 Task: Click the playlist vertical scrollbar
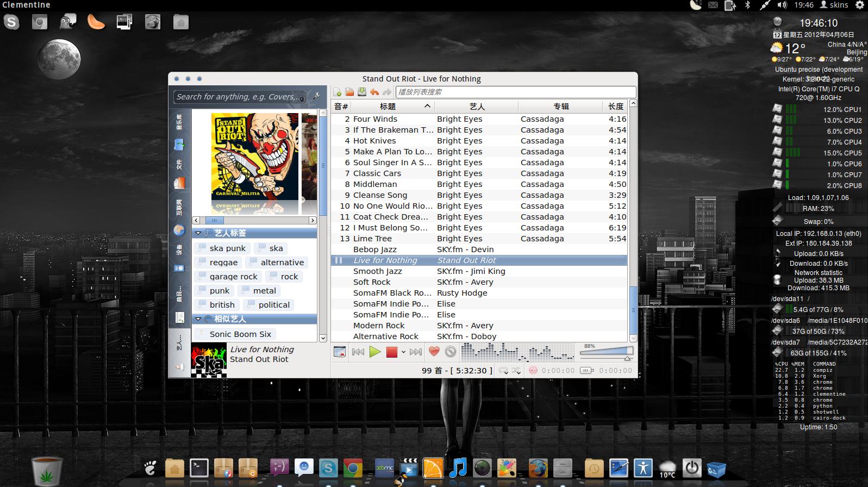tap(633, 221)
